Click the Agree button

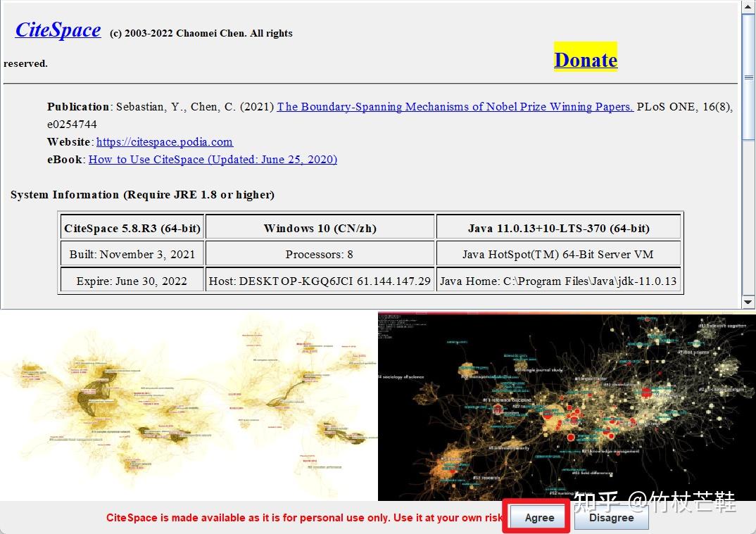[x=539, y=518]
